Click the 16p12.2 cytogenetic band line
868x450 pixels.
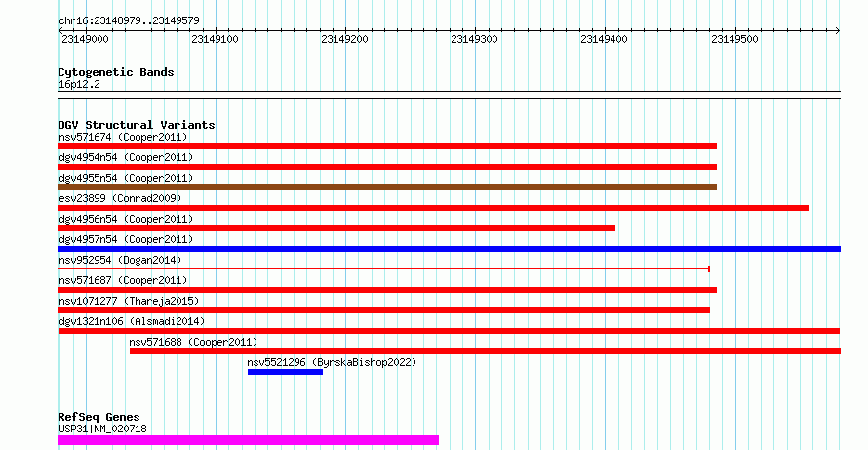coord(449,95)
